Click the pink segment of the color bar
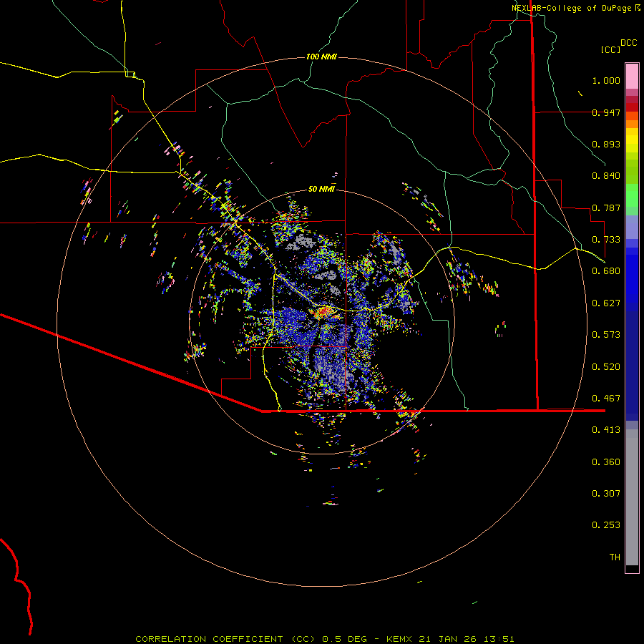Image resolution: width=644 pixels, height=644 pixels. click(632, 77)
